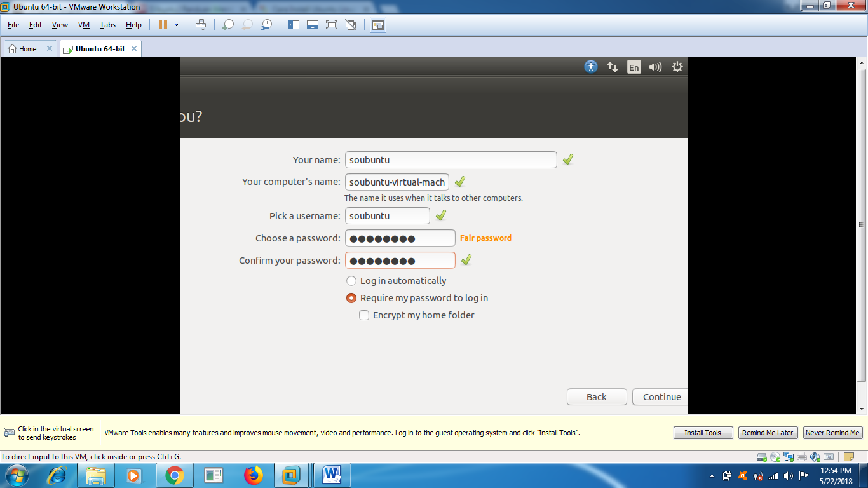Enter Unity mode from the toolbar

351,25
